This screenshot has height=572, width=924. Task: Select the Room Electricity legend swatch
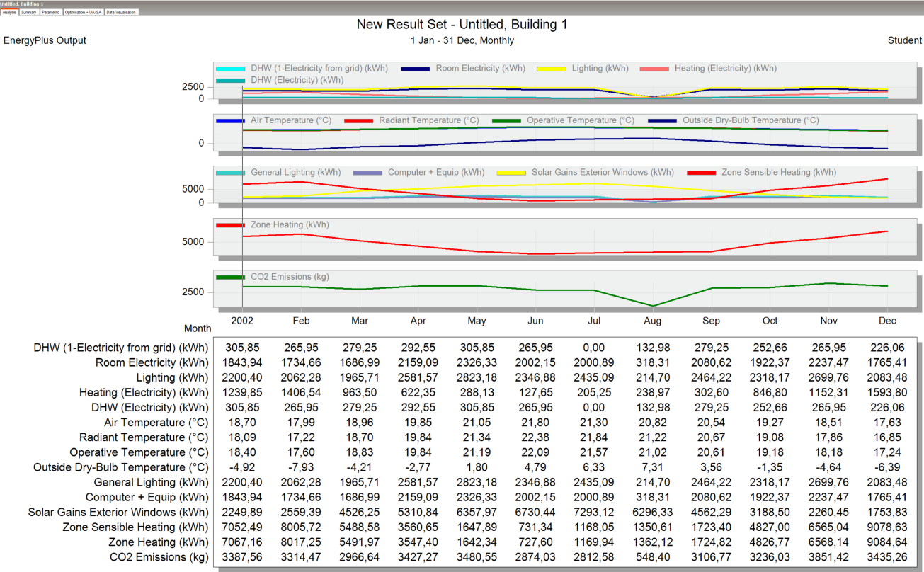click(415, 69)
